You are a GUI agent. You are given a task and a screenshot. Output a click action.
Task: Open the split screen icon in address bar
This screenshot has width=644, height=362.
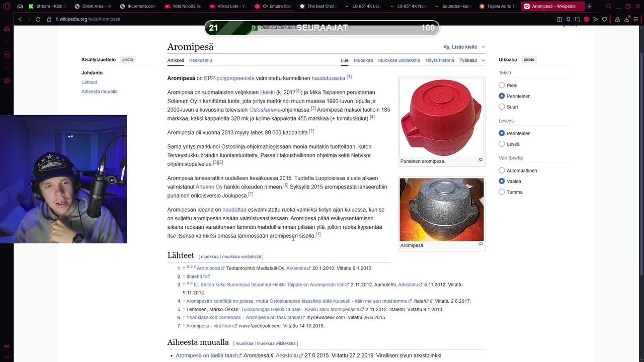point(559,19)
